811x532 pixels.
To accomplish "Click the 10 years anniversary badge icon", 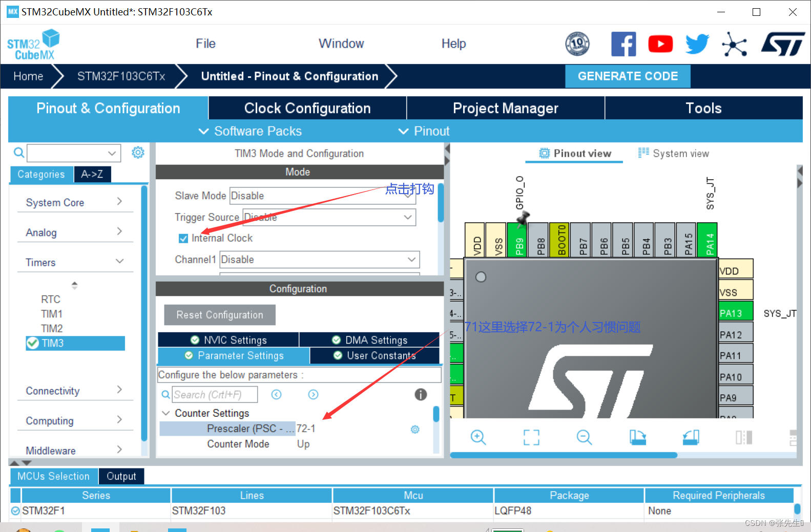I will [x=577, y=44].
